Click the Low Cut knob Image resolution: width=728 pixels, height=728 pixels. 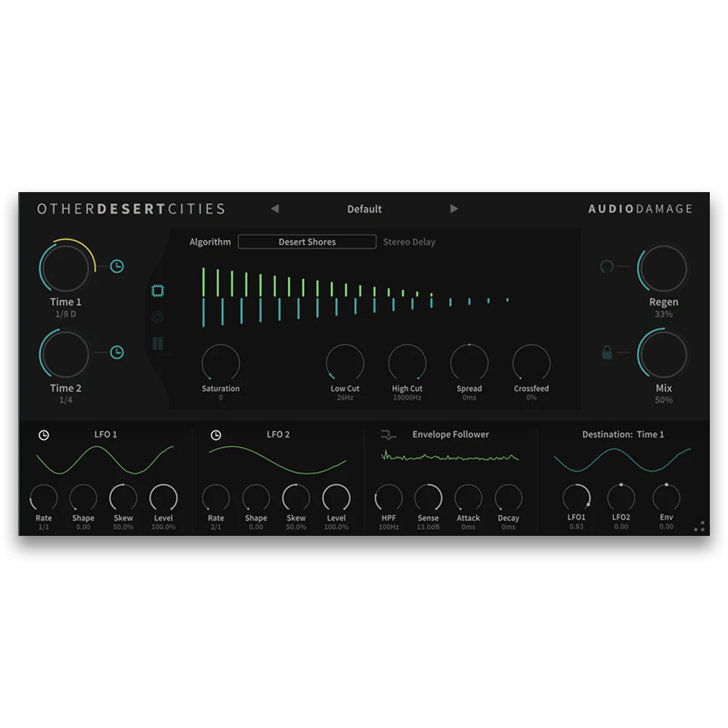(x=345, y=363)
